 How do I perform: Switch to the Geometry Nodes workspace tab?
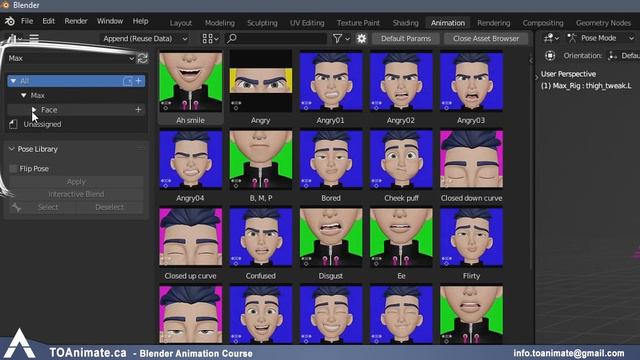click(x=603, y=23)
